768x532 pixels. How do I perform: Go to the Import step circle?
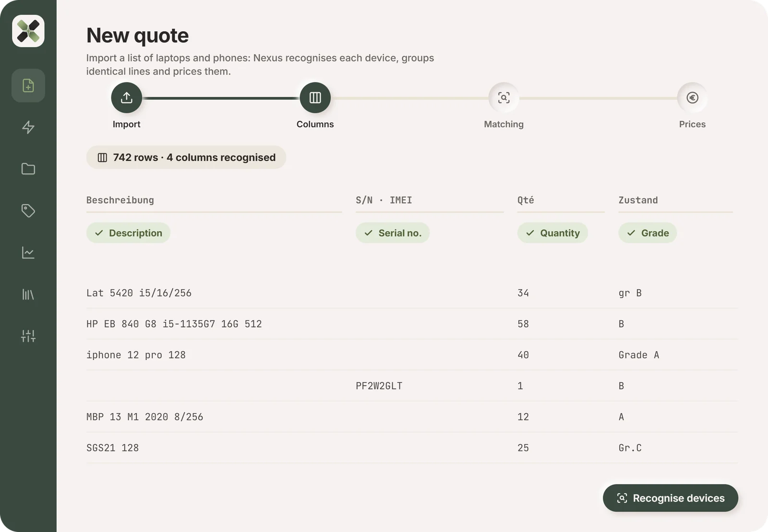[126, 98]
